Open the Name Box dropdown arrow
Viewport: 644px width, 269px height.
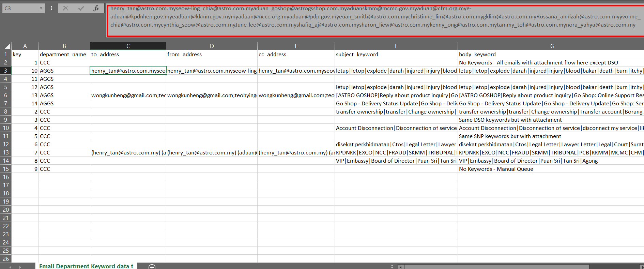tap(41, 8)
